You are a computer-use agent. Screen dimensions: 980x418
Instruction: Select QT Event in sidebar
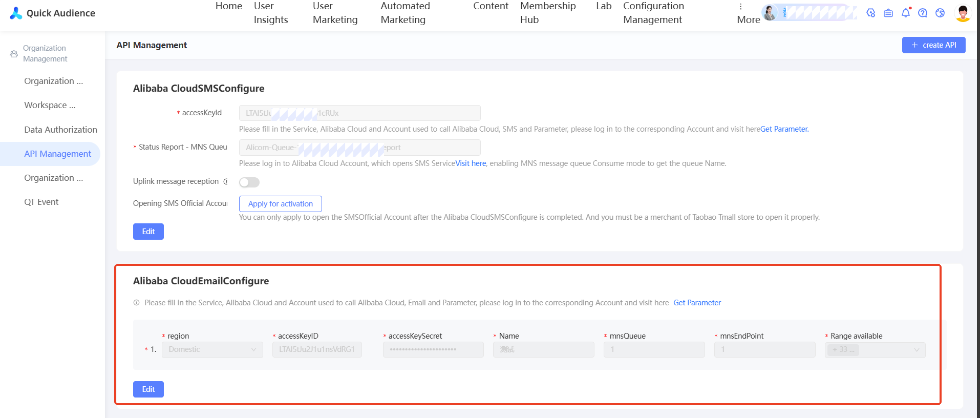[x=41, y=202]
